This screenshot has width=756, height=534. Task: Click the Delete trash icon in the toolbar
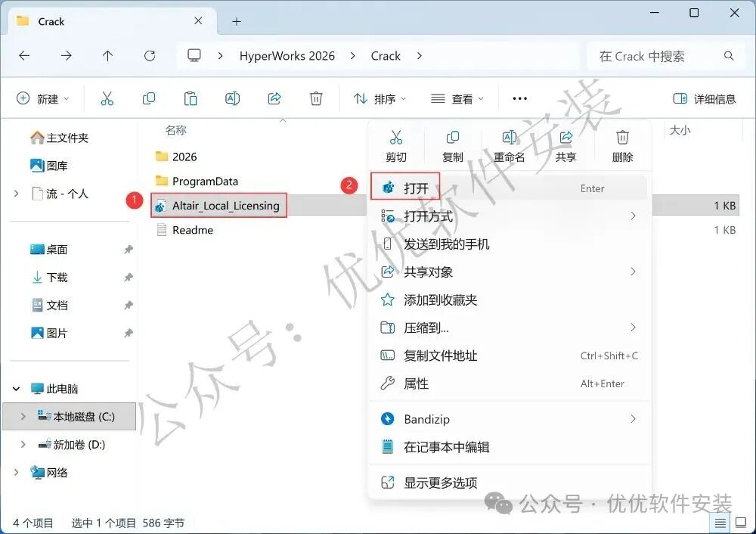[316, 99]
